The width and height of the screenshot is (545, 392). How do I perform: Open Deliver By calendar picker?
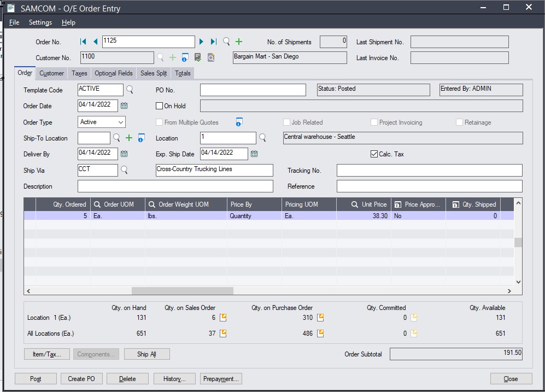pyautogui.click(x=124, y=154)
